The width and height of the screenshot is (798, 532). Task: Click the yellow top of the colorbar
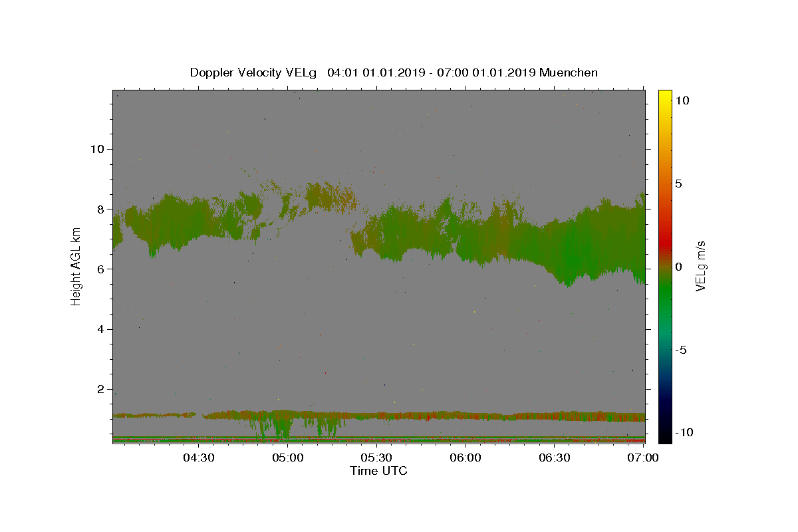664,96
